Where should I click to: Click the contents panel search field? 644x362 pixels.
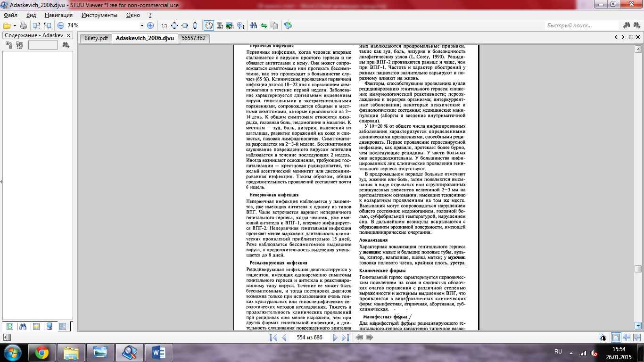pos(43,45)
